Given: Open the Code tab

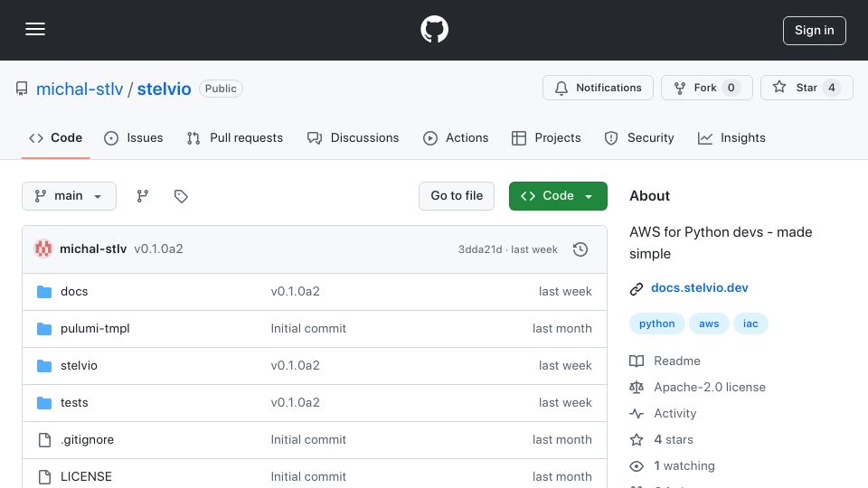Looking at the screenshot, I should click(x=55, y=137).
